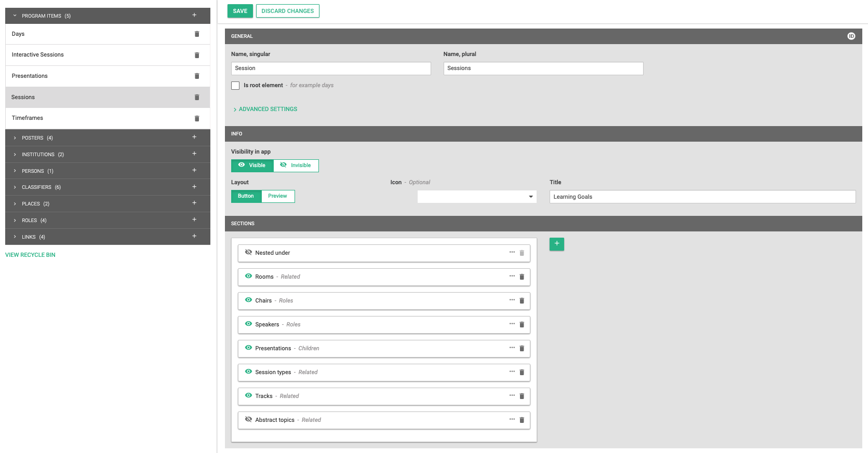The height and width of the screenshot is (453, 868).
Task: Open more options for Abstract topics section
Action: (x=512, y=419)
